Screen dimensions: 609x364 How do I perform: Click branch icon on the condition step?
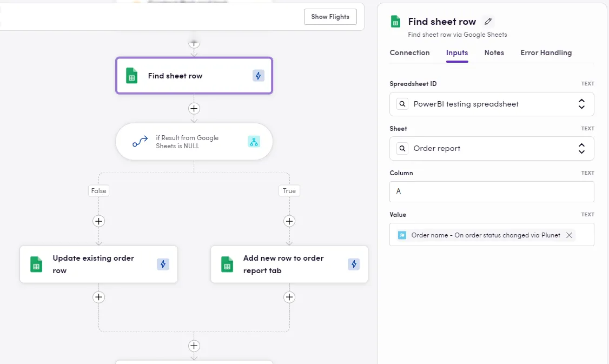pyautogui.click(x=254, y=142)
